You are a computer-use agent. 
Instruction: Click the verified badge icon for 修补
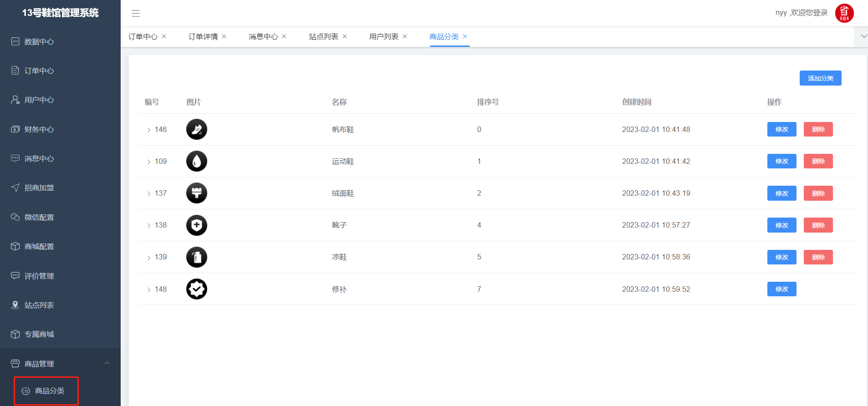click(197, 289)
